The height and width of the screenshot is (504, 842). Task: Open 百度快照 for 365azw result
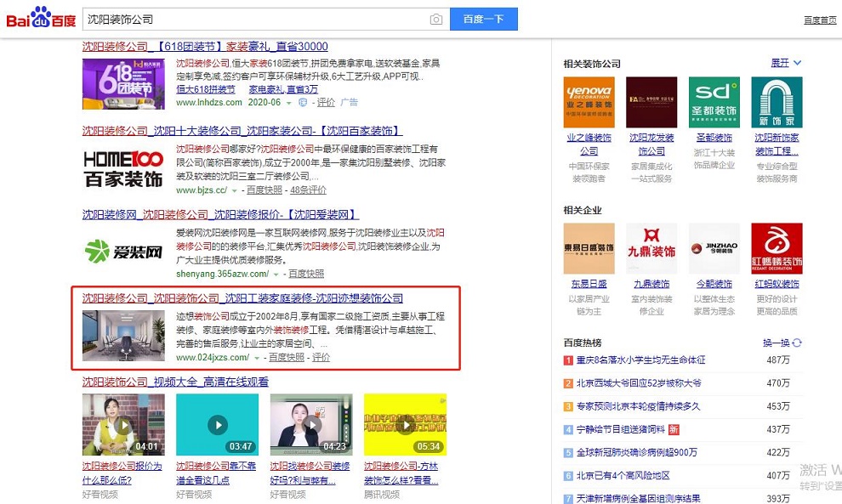pyautogui.click(x=306, y=274)
